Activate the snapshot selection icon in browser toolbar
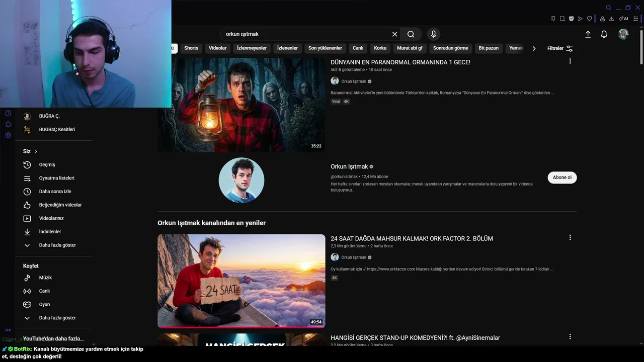The height and width of the screenshot is (362, 644). click(x=562, y=19)
